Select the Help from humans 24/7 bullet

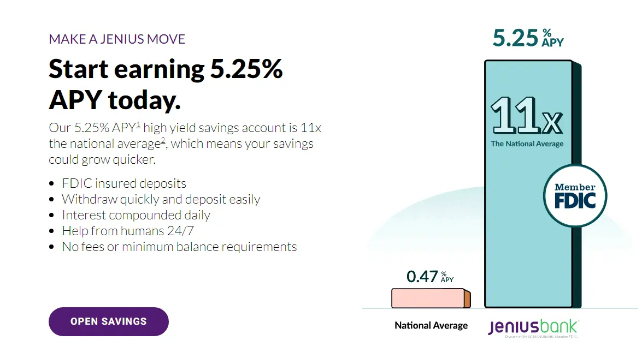pos(128,231)
